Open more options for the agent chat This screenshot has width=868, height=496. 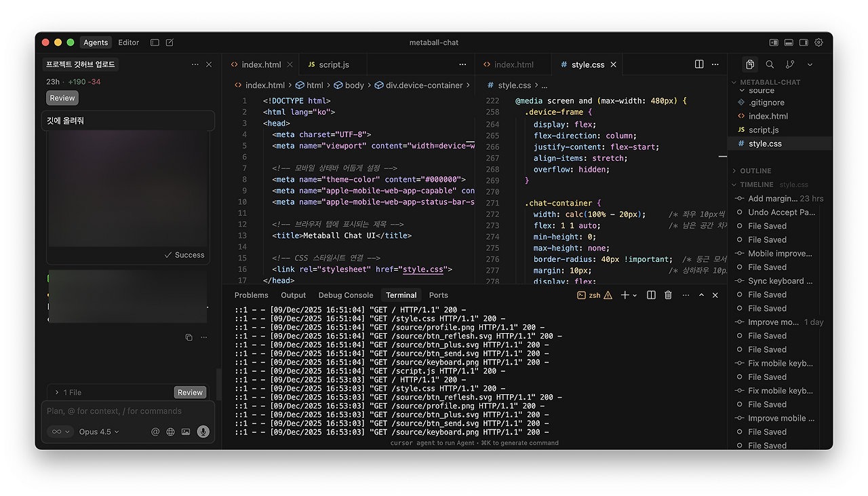pos(195,64)
